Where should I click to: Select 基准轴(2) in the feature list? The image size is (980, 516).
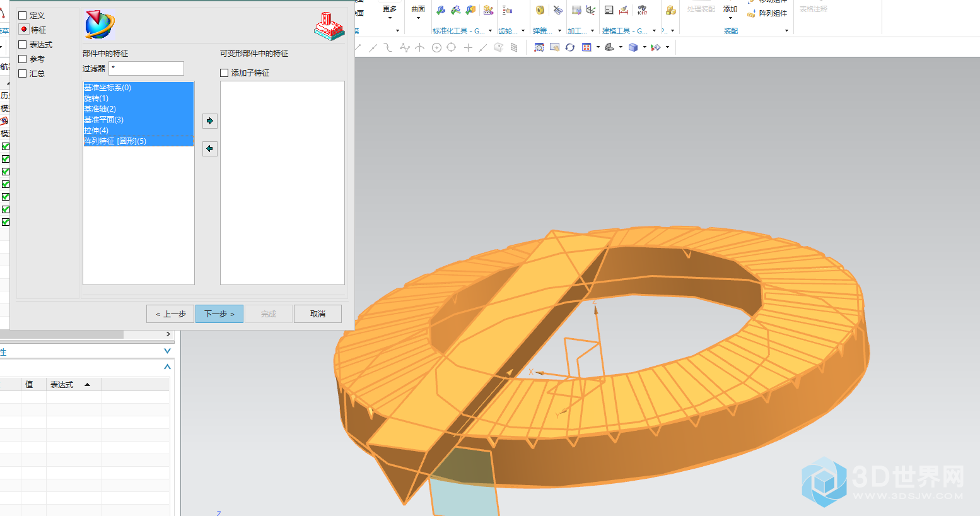138,109
